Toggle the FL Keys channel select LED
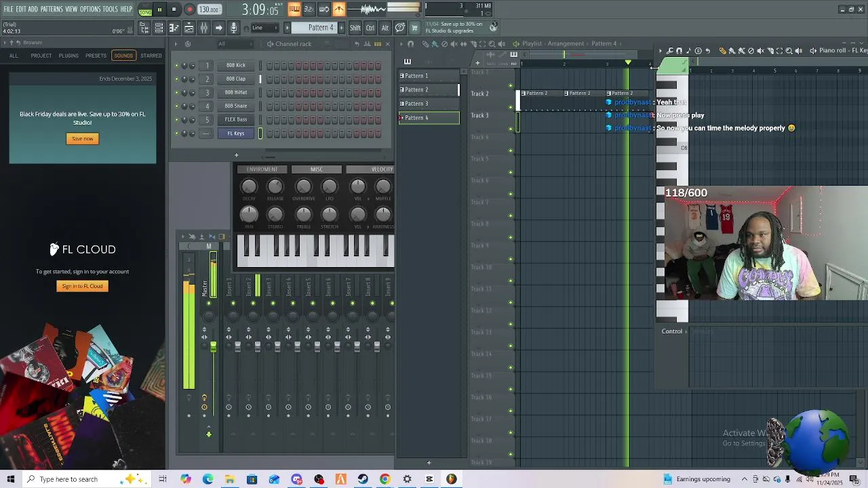Viewport: 868px width, 488px height. pyautogui.click(x=260, y=134)
